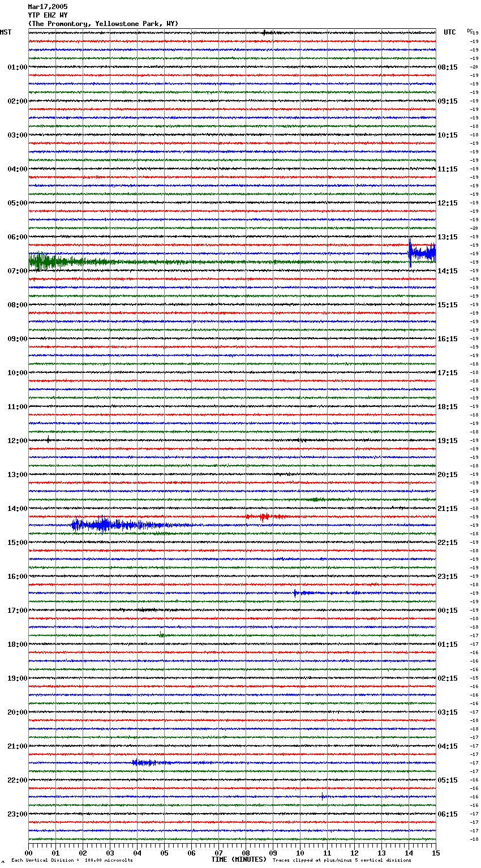Click the 16:00 MST time label
The height and width of the screenshot is (868, 481).
coord(17,577)
